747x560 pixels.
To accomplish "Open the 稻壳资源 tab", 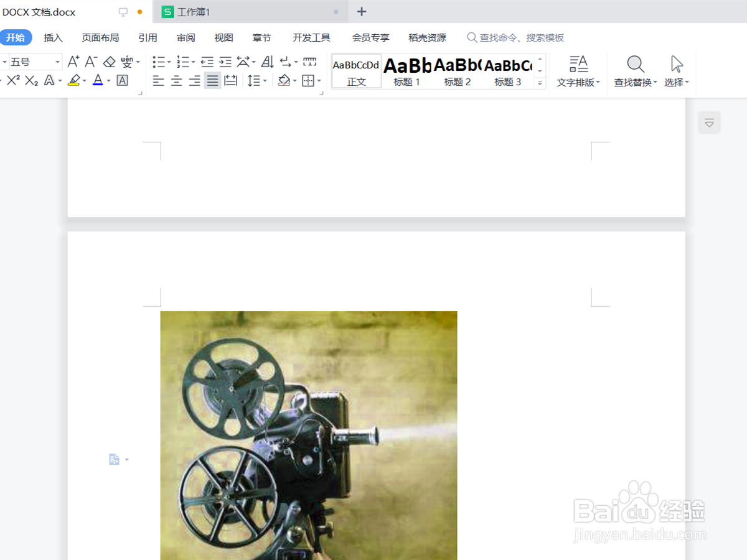I will 427,37.
